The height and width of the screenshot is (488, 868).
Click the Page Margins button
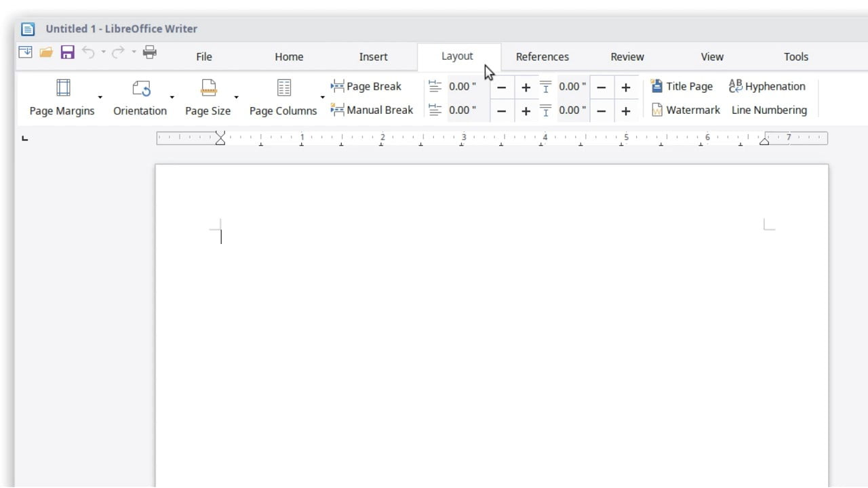pyautogui.click(x=62, y=98)
